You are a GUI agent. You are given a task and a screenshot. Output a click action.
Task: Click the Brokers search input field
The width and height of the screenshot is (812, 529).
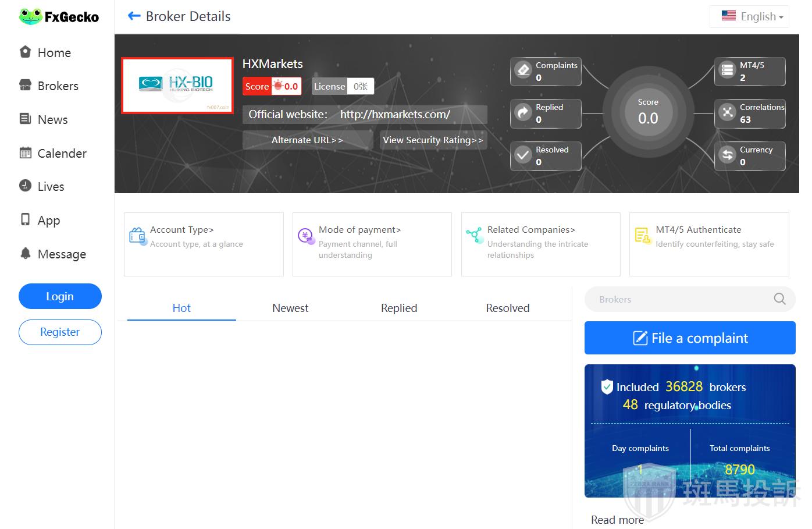click(678, 299)
